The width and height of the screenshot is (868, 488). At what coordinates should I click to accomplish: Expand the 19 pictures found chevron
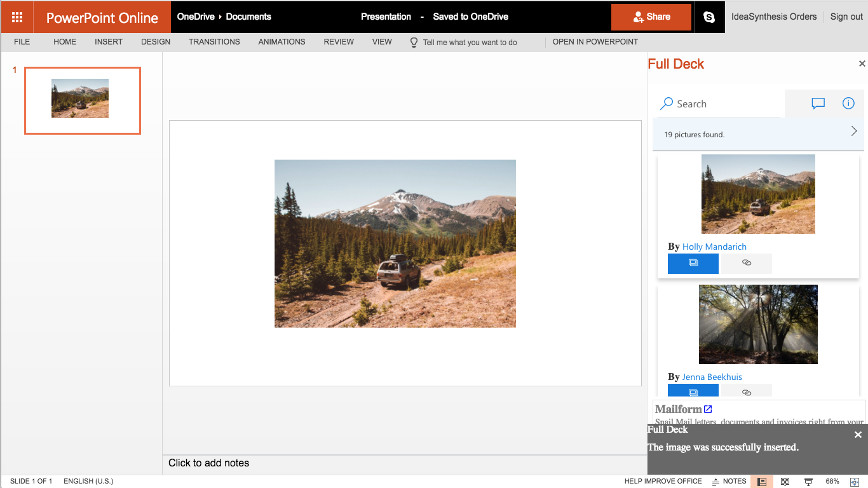tap(853, 131)
